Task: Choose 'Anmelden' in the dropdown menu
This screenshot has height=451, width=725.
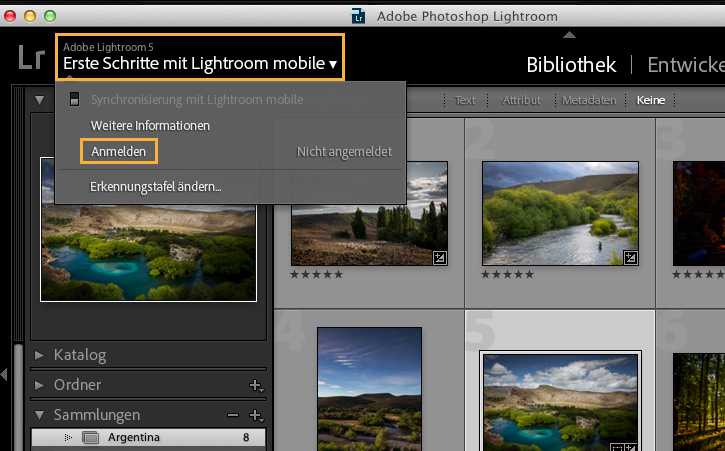Action: 118,151
